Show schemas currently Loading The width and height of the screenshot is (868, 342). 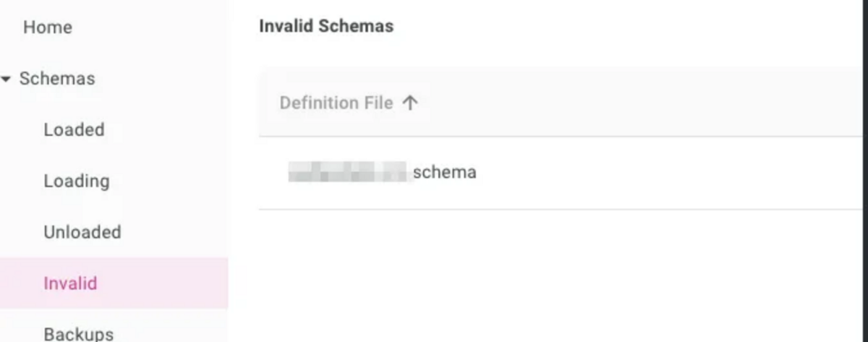point(76,181)
